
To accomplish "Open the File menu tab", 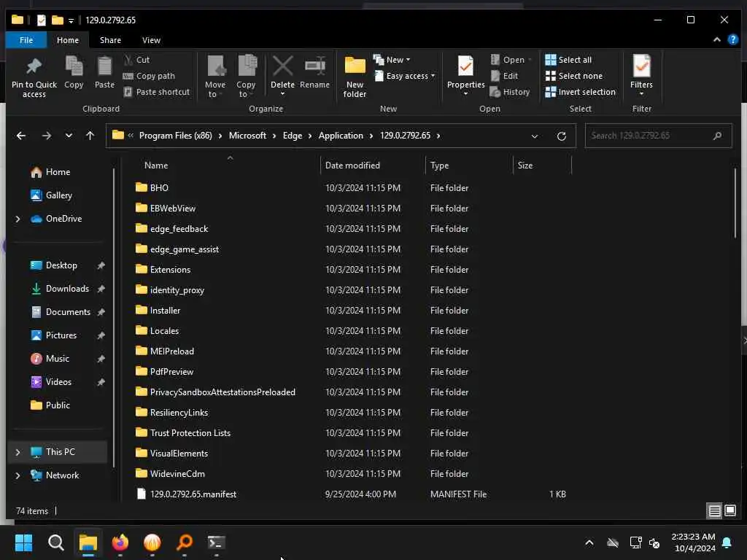I will 26,40.
